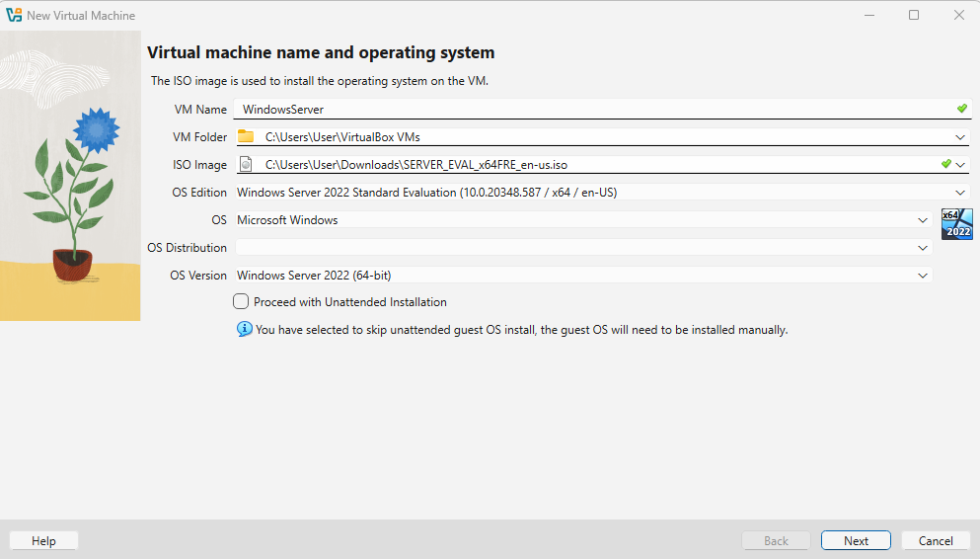This screenshot has width=980, height=559.
Task: Click the VM Folder path text C:\Users\User\VirtualBox VMs
Action: pos(342,137)
